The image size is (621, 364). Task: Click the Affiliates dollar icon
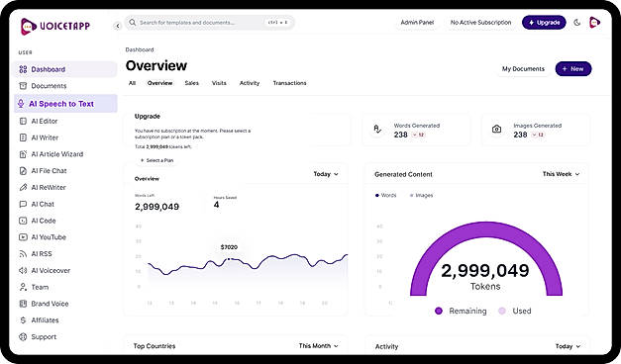[23, 320]
